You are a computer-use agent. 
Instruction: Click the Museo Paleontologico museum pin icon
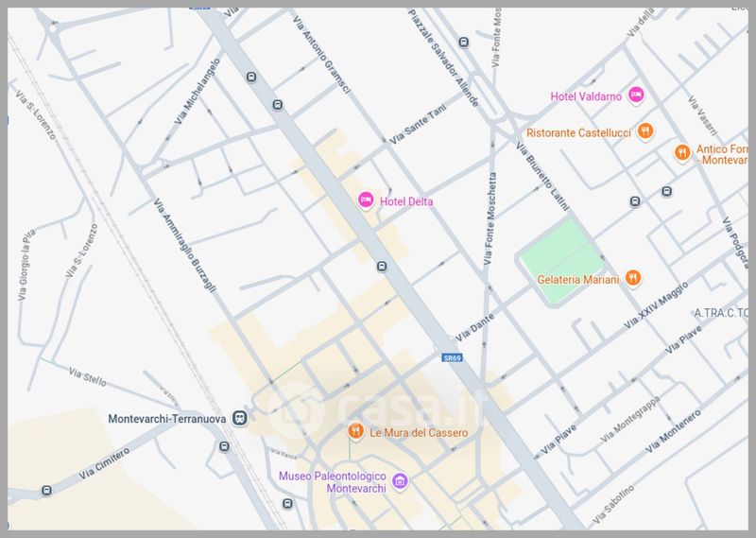400,482
